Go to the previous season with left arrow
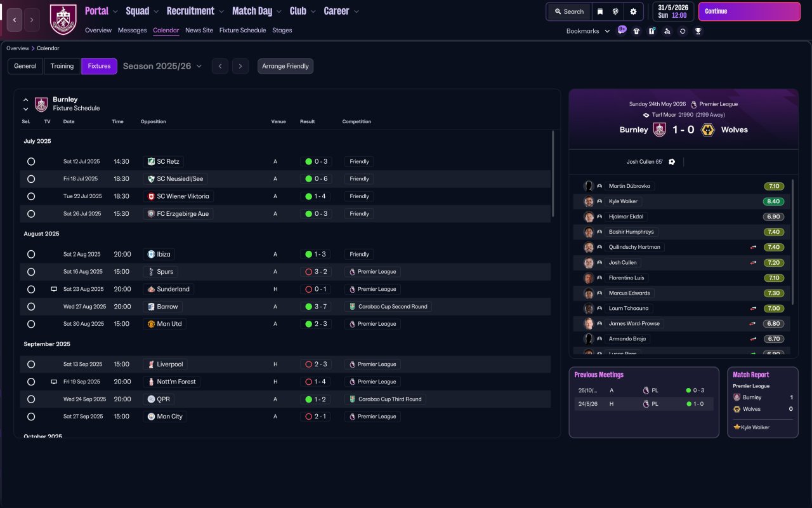This screenshot has width=812, height=508. (220, 66)
